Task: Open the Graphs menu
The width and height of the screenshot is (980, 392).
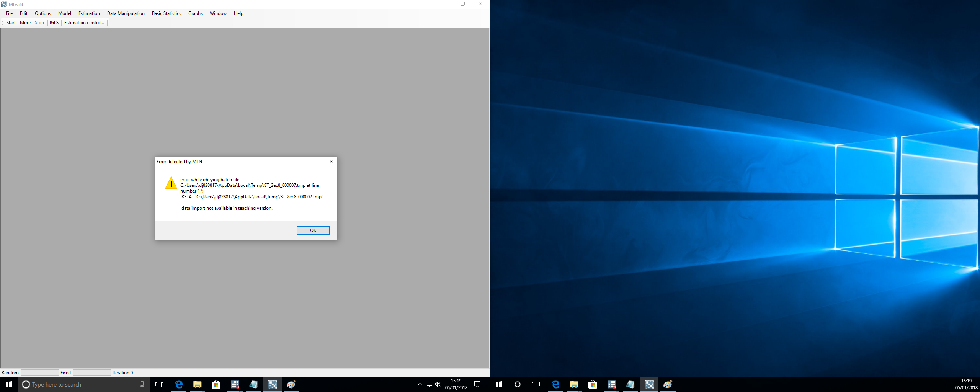Action: pyautogui.click(x=195, y=13)
